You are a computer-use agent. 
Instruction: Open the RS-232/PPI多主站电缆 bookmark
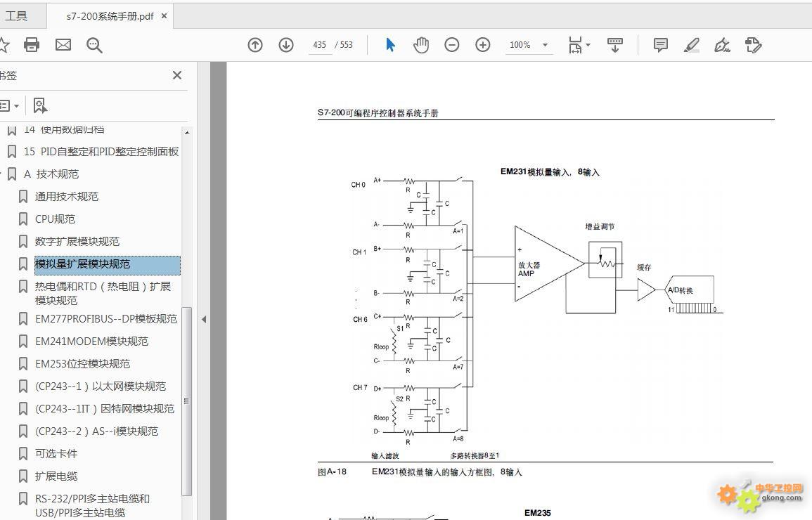point(92,505)
